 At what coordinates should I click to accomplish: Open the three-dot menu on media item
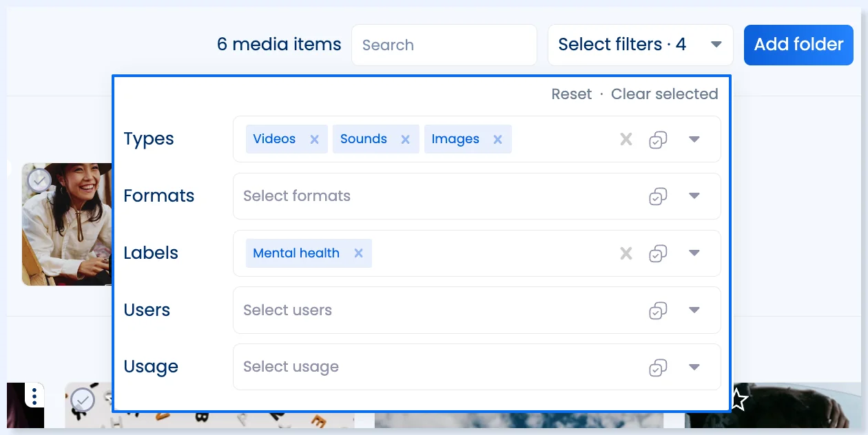[34, 396]
